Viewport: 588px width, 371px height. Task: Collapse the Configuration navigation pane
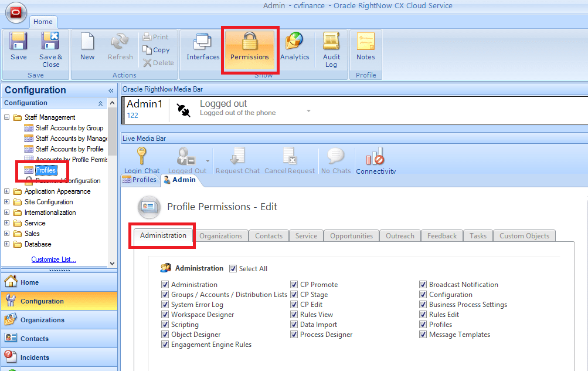tap(111, 90)
